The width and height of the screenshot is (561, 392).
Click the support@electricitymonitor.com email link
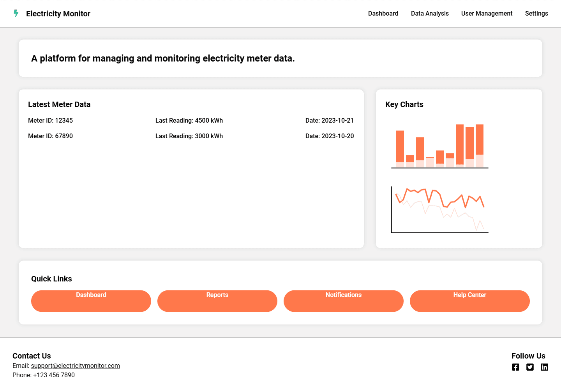pyautogui.click(x=76, y=366)
